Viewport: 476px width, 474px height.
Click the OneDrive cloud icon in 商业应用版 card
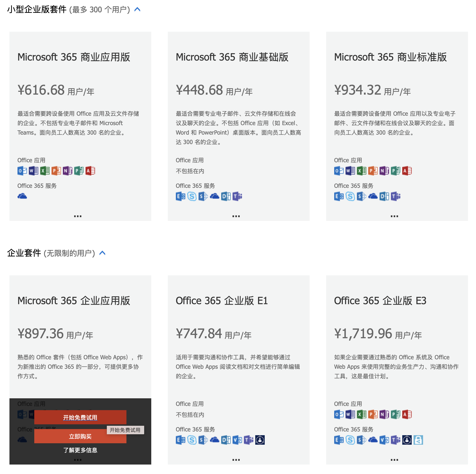(22, 196)
